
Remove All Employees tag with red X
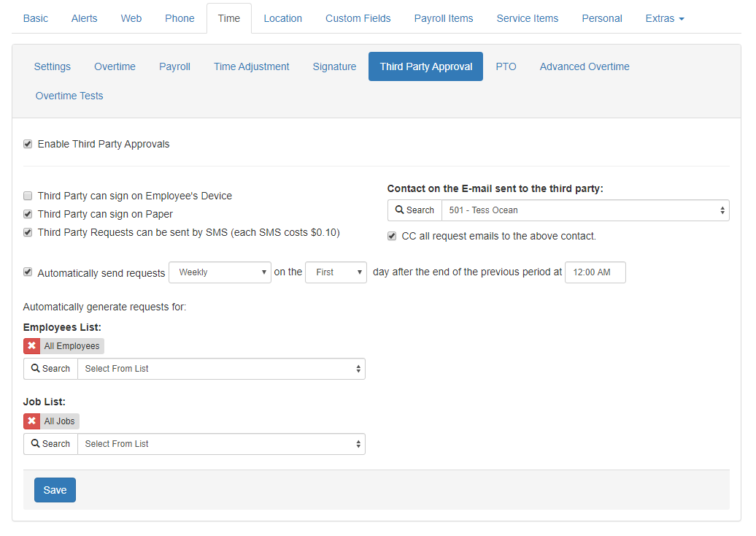tap(32, 346)
